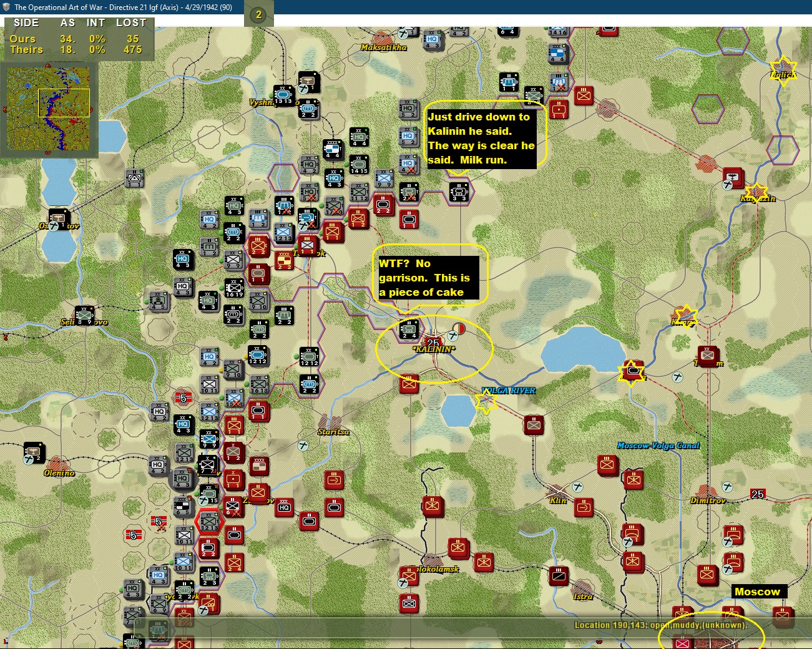Viewport: 812px width, 649px height.
Task: Select Soviet unit on objective star near canal
Action: point(633,371)
